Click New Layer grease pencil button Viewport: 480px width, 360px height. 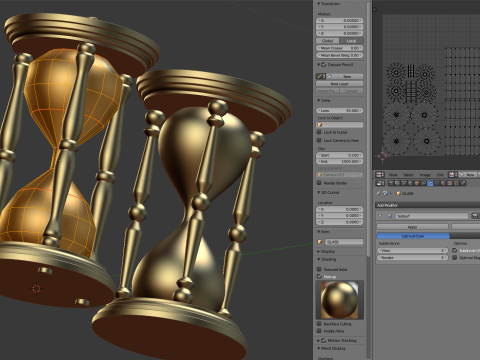click(340, 84)
